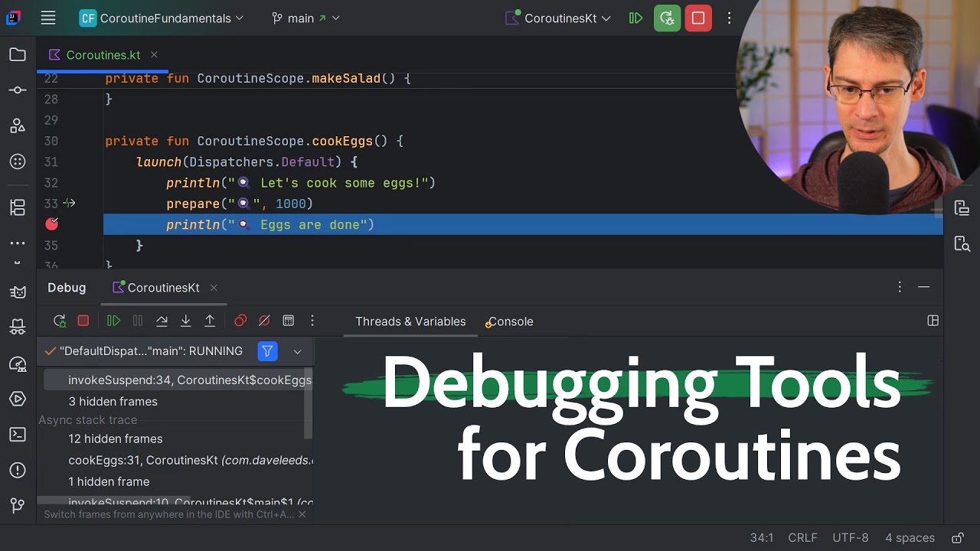Click the debug layout settings icon
Image resolution: width=980 pixels, height=551 pixels.
click(933, 321)
